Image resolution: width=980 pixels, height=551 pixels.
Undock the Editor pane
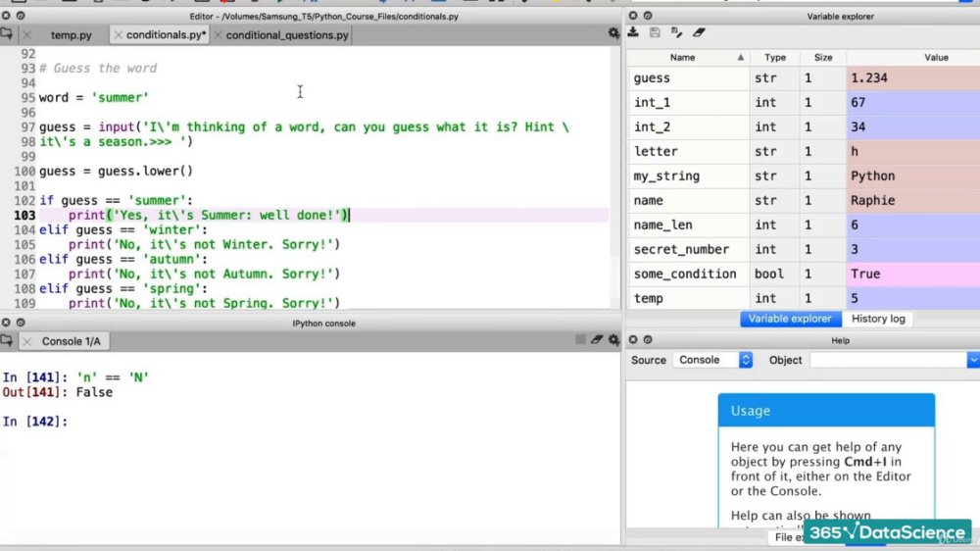point(21,16)
